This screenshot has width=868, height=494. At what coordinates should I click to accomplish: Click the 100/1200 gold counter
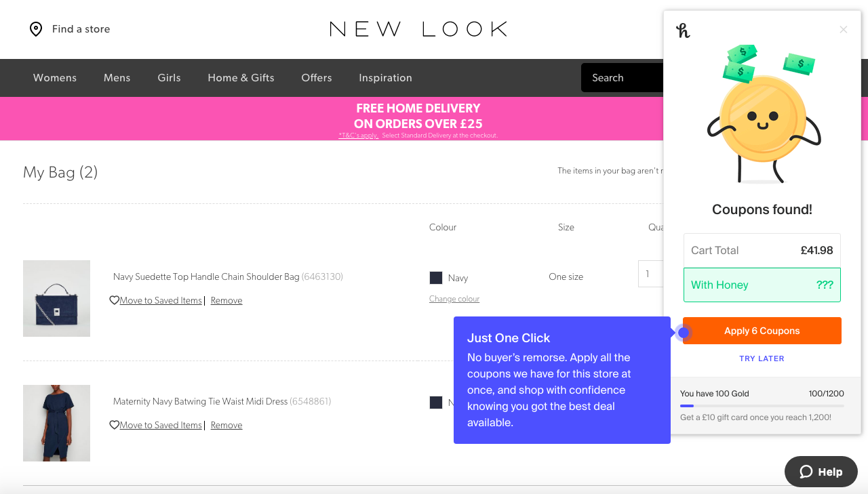827,394
